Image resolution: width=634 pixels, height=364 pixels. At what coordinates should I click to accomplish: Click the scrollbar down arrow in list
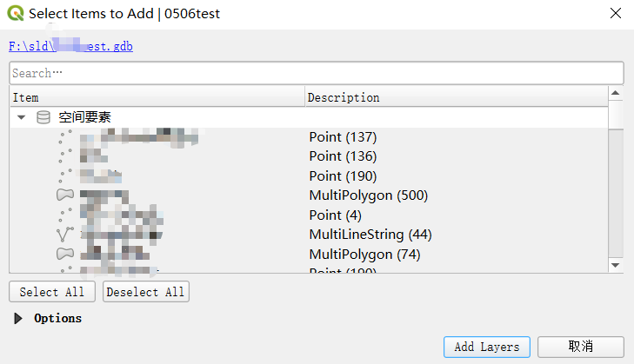pos(616,266)
